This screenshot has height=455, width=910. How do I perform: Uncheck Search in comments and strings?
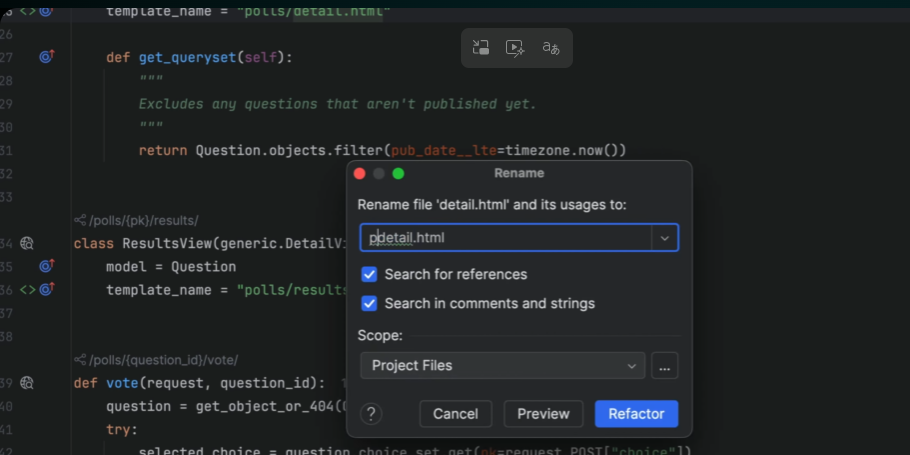coord(369,304)
